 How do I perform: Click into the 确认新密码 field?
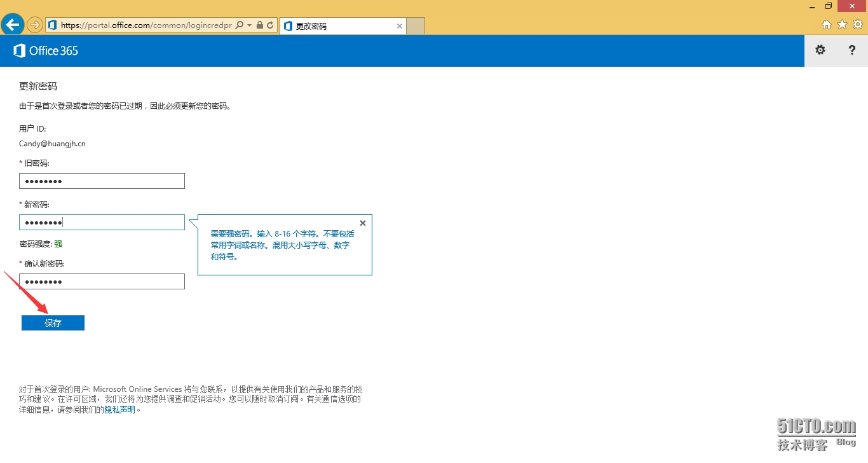(102, 282)
